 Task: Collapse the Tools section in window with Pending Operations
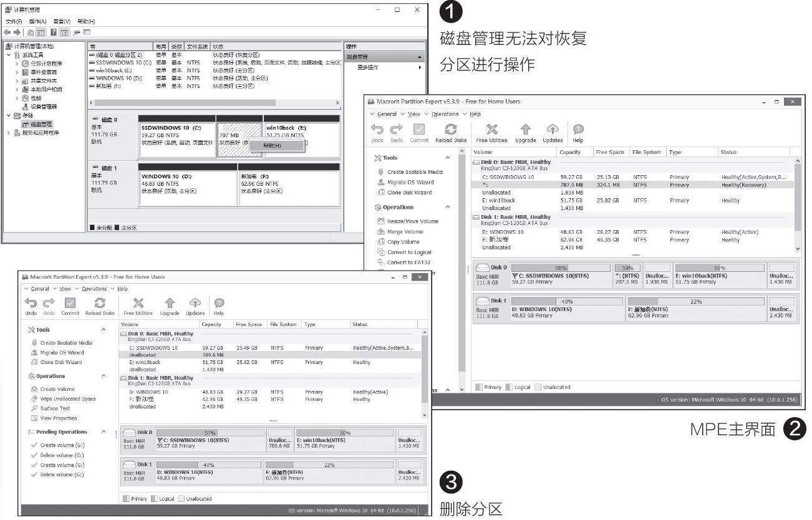click(x=104, y=330)
